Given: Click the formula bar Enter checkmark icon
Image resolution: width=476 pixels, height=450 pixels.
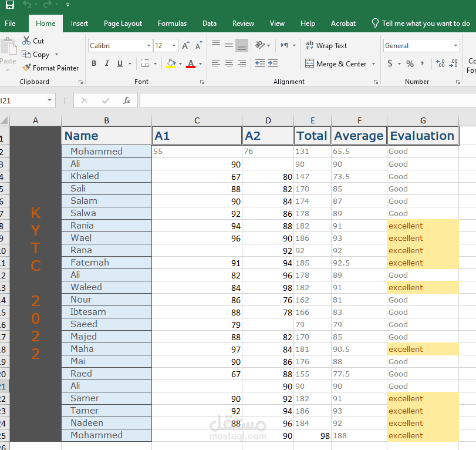Looking at the screenshot, I should click(106, 100).
